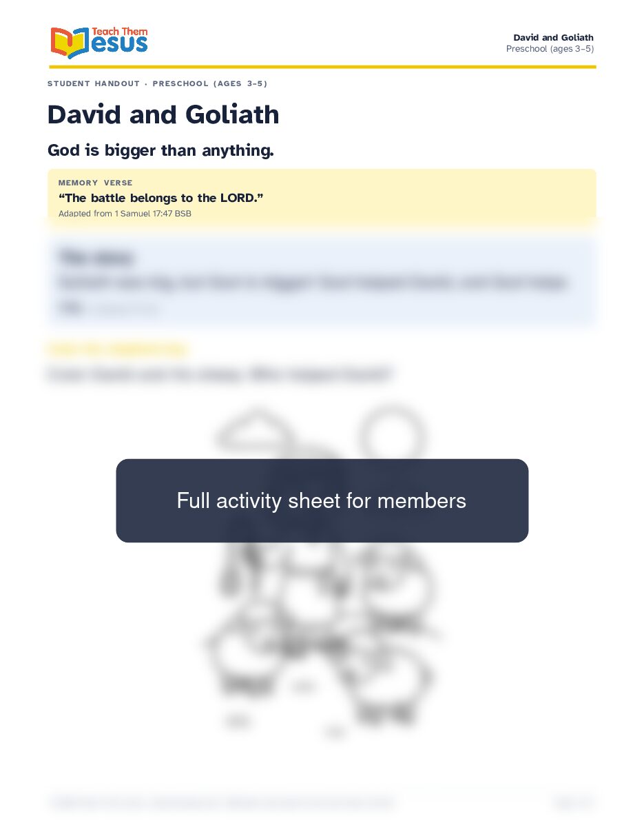Click the yellow horizontal divider line under the header

click(x=322, y=67)
